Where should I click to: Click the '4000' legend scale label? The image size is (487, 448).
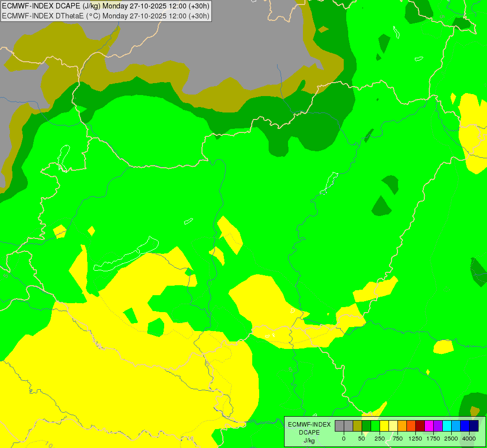(469, 439)
